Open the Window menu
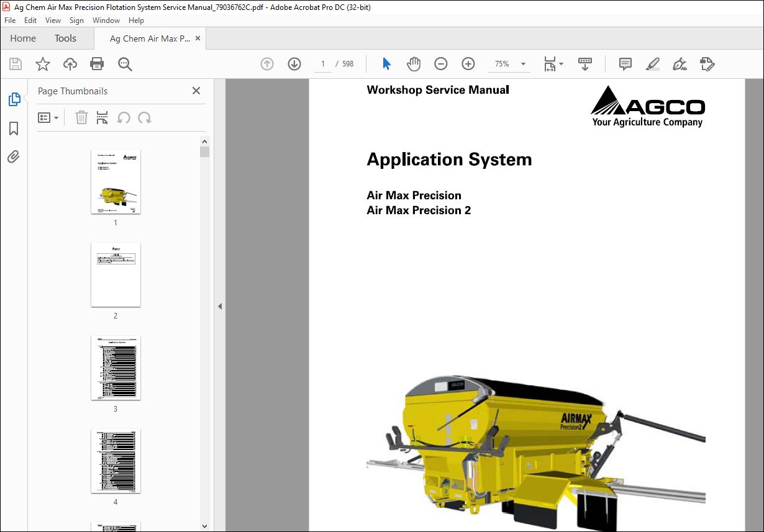The width and height of the screenshot is (764, 532). (106, 20)
